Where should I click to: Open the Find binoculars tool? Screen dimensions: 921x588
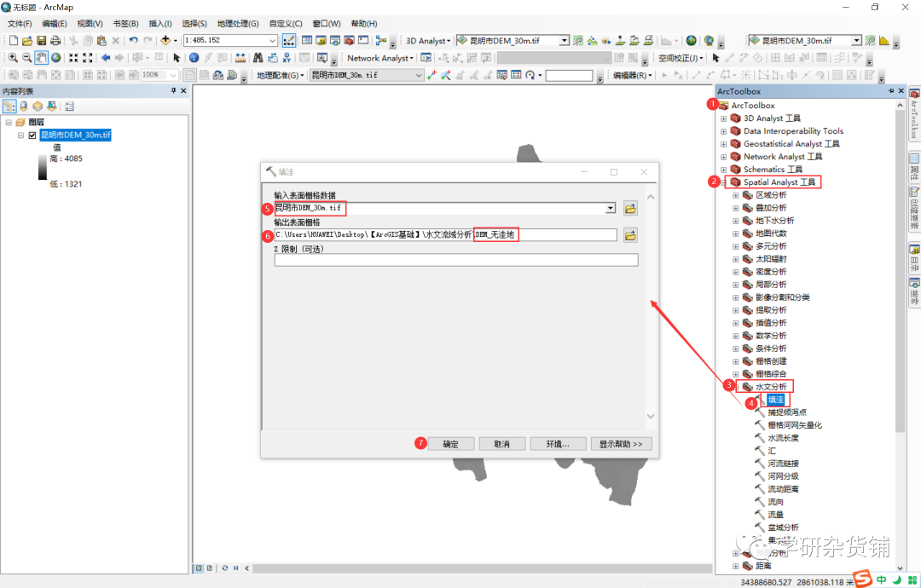click(x=258, y=57)
